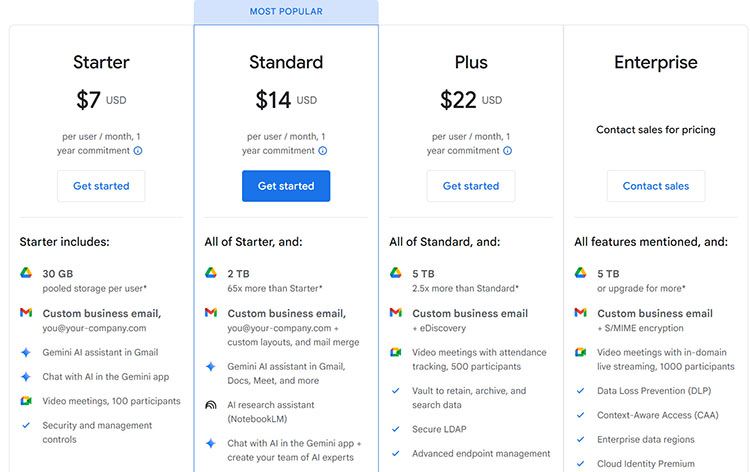Click 'Video meetings, 100 participants' text
Screen dimensions: 750x472
tap(111, 401)
